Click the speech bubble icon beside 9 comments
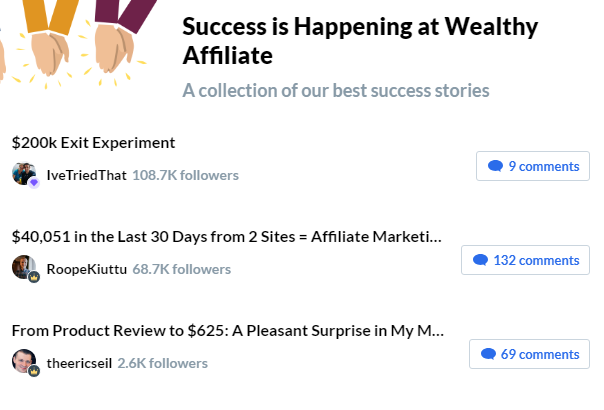This screenshot has height=410, width=604. tap(495, 166)
